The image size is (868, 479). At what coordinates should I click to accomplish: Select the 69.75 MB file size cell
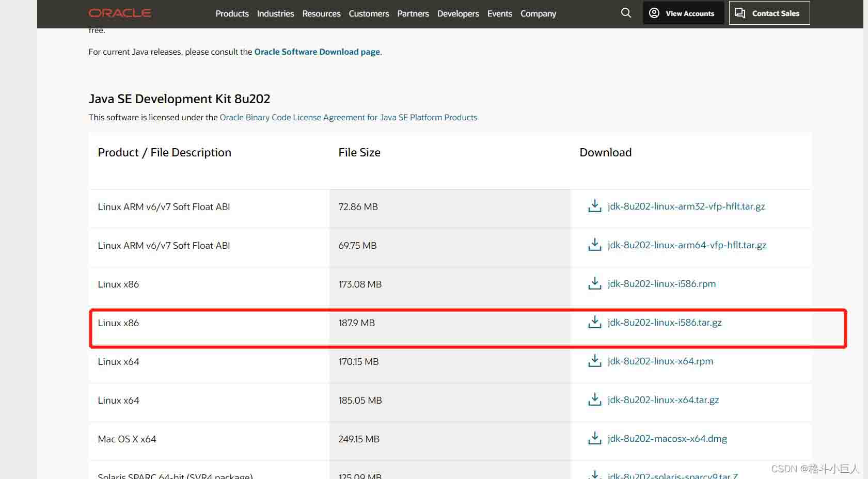tap(450, 247)
